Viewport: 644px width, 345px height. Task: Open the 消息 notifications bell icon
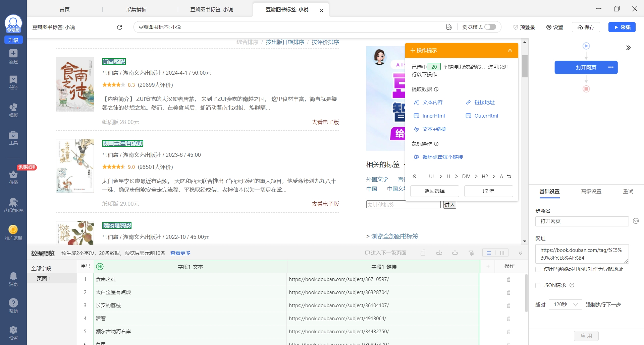(x=13, y=279)
